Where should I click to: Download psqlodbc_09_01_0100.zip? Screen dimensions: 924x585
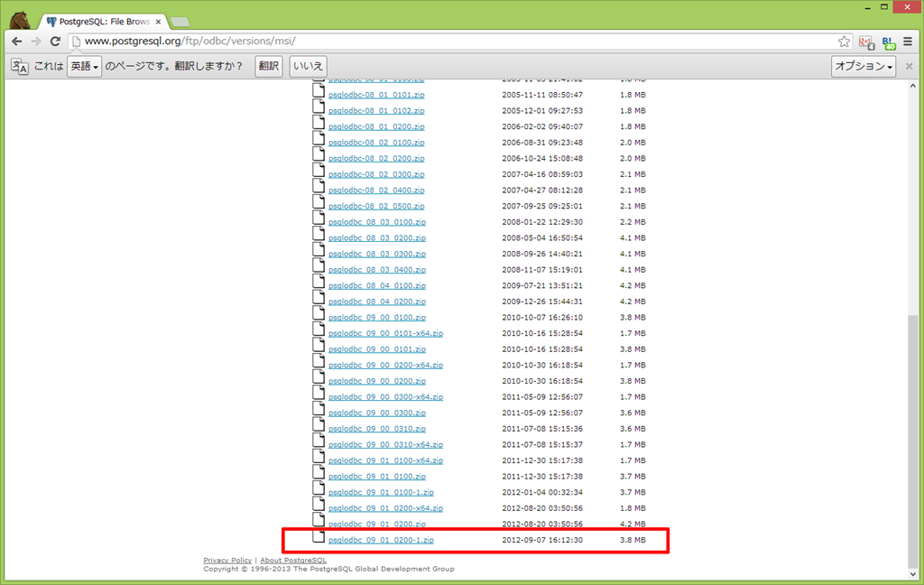(377, 477)
